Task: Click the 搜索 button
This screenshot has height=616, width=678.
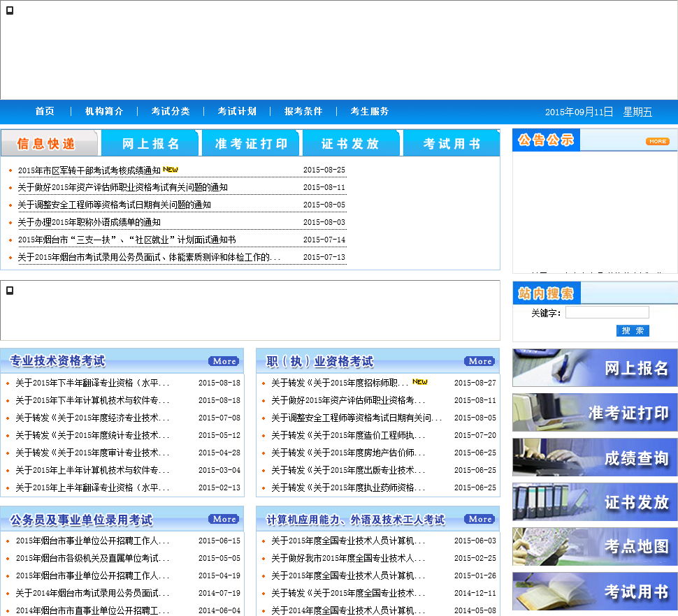Action: tap(633, 331)
